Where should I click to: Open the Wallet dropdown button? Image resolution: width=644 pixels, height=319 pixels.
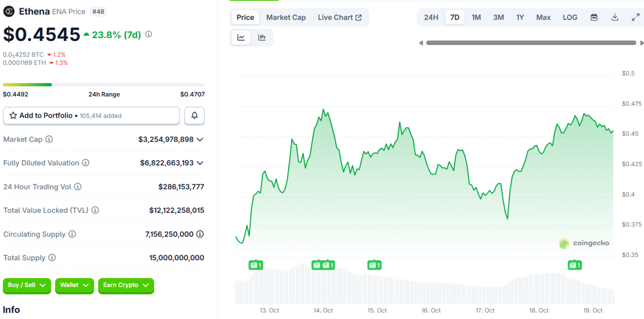click(x=74, y=285)
